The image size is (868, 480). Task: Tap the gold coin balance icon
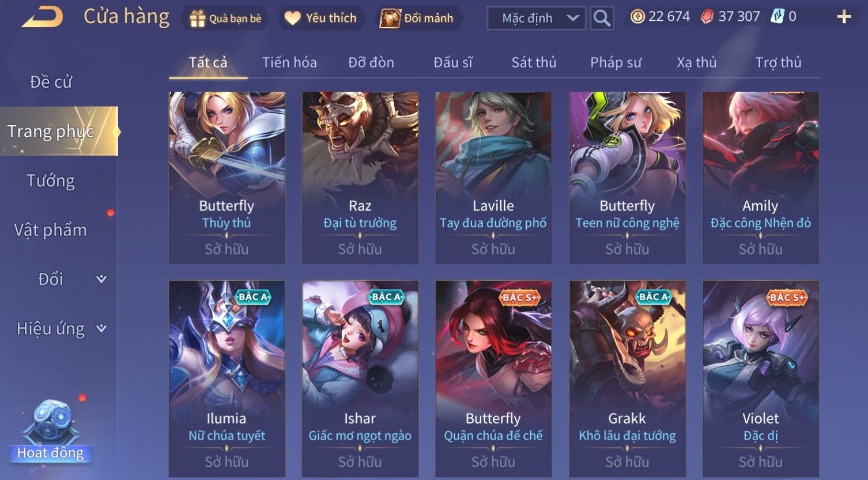tap(637, 17)
